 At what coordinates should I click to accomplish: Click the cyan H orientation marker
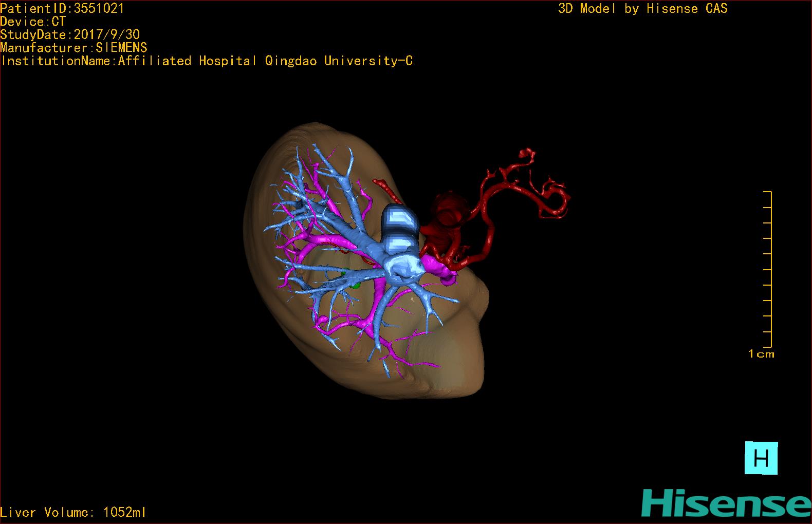coord(761,458)
